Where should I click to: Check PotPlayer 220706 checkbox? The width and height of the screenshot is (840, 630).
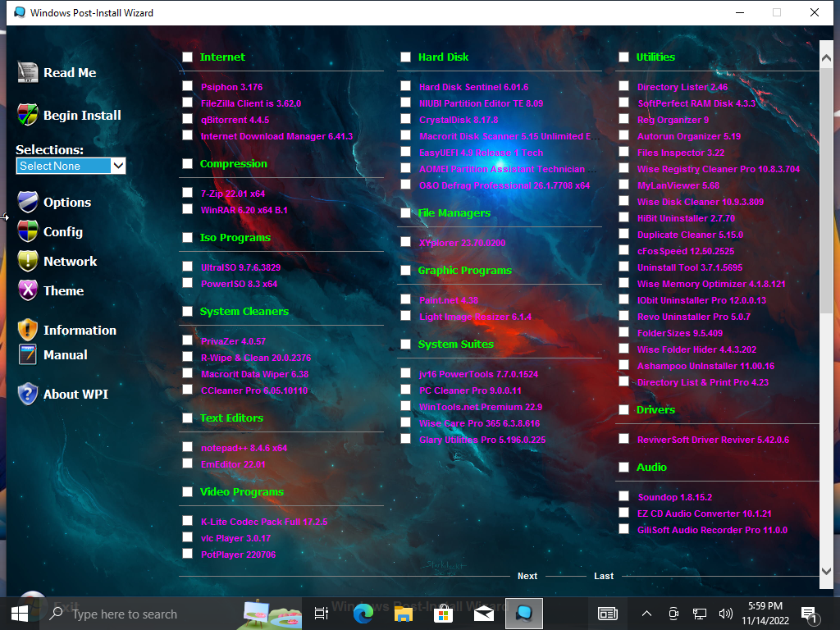click(x=187, y=554)
